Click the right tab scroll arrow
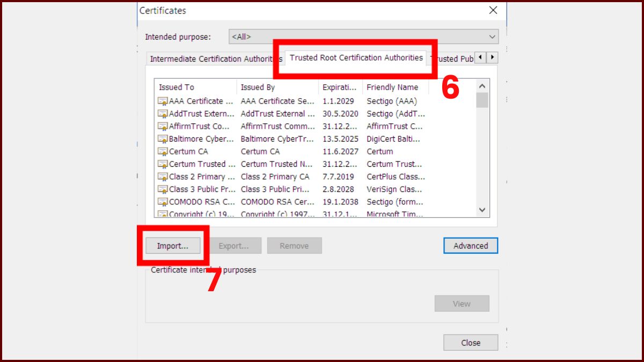 tap(493, 57)
